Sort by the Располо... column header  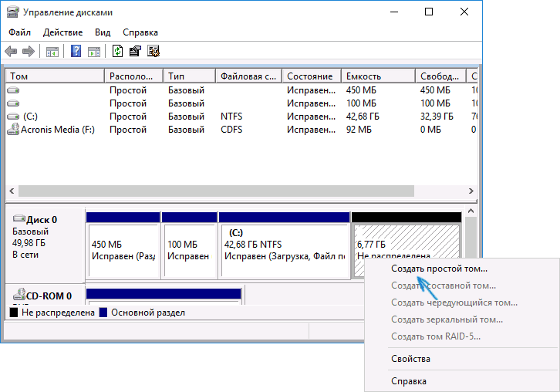point(134,76)
